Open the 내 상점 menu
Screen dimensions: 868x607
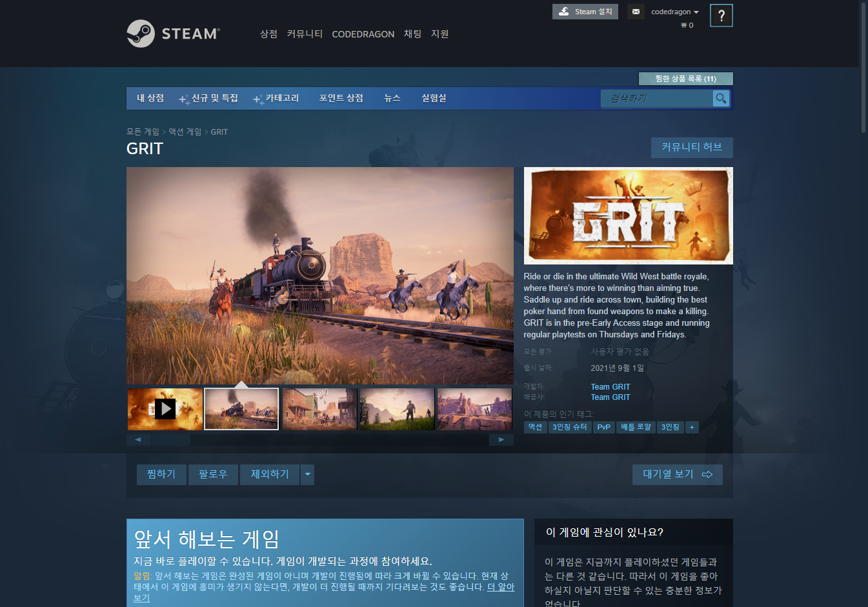tap(150, 98)
